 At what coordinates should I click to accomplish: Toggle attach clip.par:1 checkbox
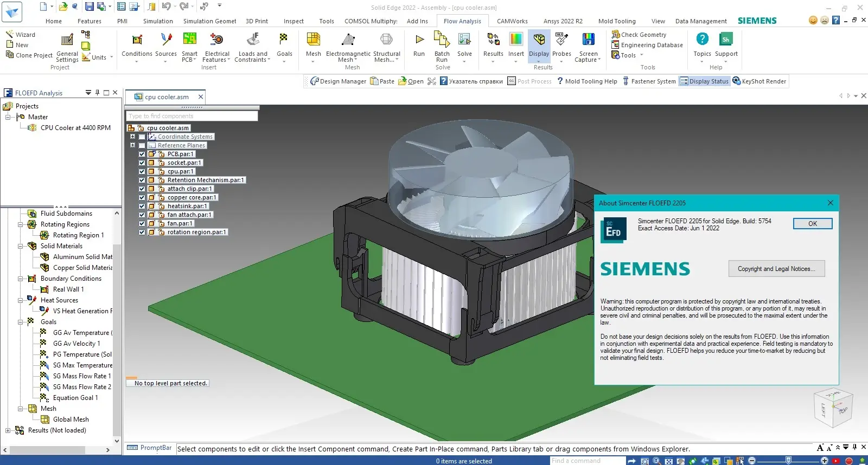click(142, 189)
